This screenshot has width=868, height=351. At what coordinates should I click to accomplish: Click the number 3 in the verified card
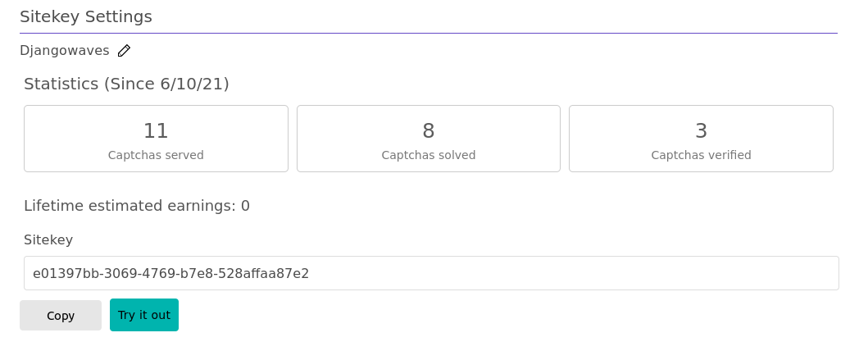(701, 131)
